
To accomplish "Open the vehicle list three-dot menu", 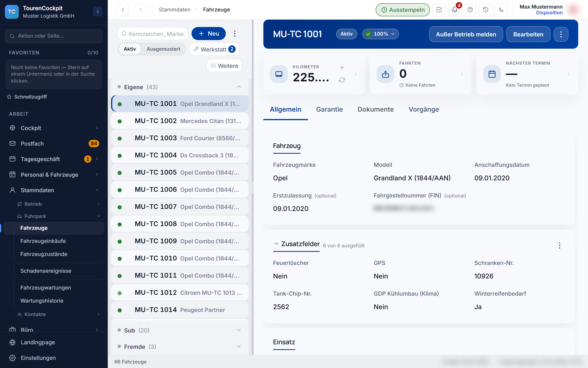I will [x=235, y=34].
